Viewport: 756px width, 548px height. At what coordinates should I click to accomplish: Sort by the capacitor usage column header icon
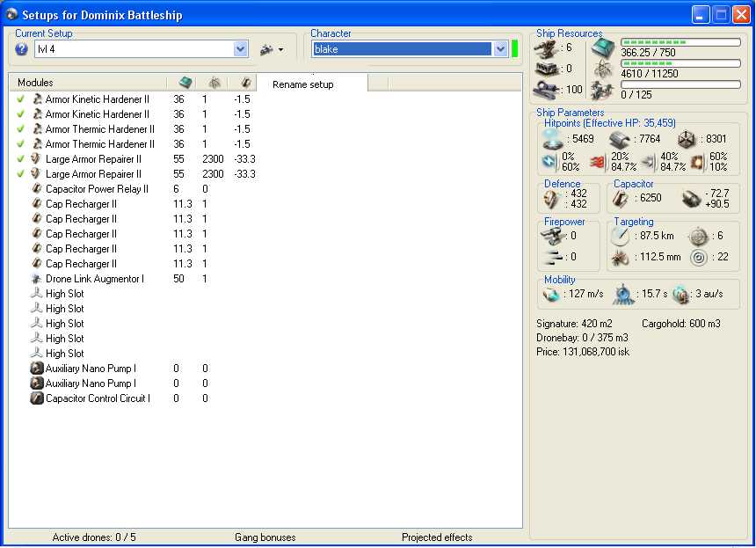tap(245, 83)
